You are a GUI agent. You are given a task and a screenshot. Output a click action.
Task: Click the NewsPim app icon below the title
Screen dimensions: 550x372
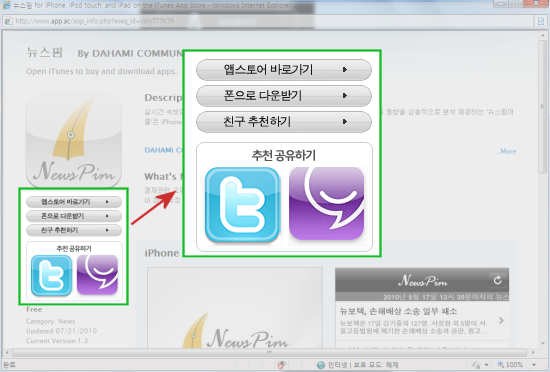[74, 141]
